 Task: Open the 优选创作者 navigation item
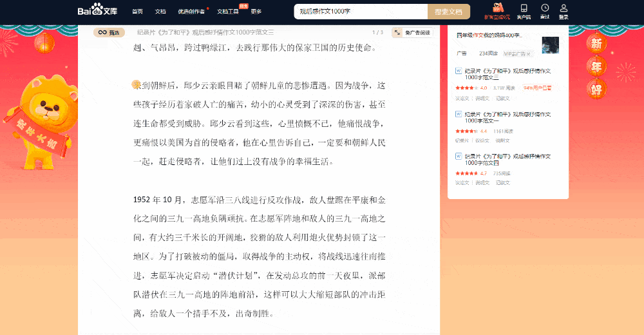click(191, 12)
